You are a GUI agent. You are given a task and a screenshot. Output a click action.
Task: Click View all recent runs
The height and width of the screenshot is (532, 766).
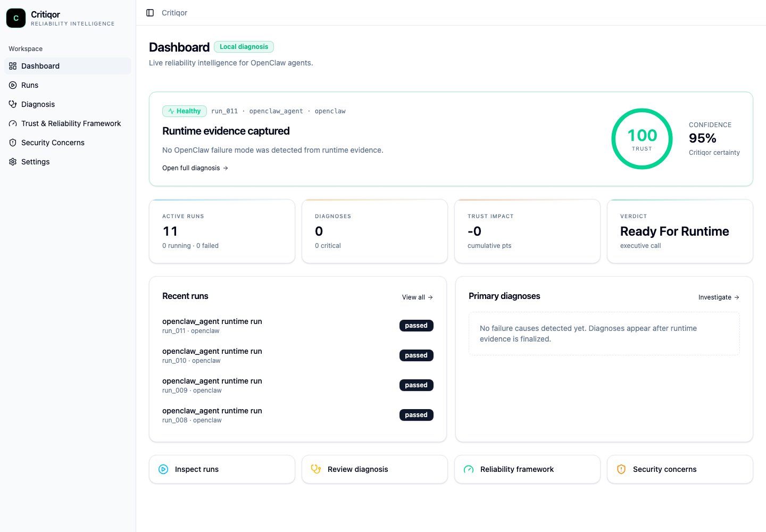[418, 297]
